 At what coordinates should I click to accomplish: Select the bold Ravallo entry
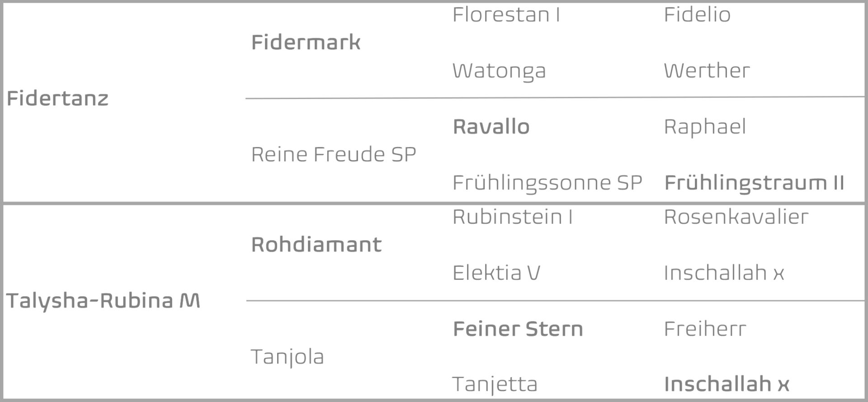pos(491,127)
